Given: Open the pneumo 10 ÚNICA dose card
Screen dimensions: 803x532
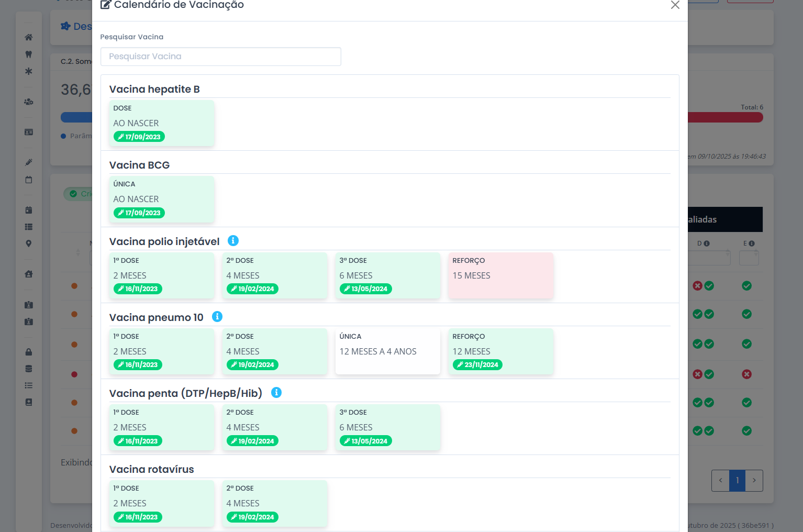Looking at the screenshot, I should click(387, 351).
